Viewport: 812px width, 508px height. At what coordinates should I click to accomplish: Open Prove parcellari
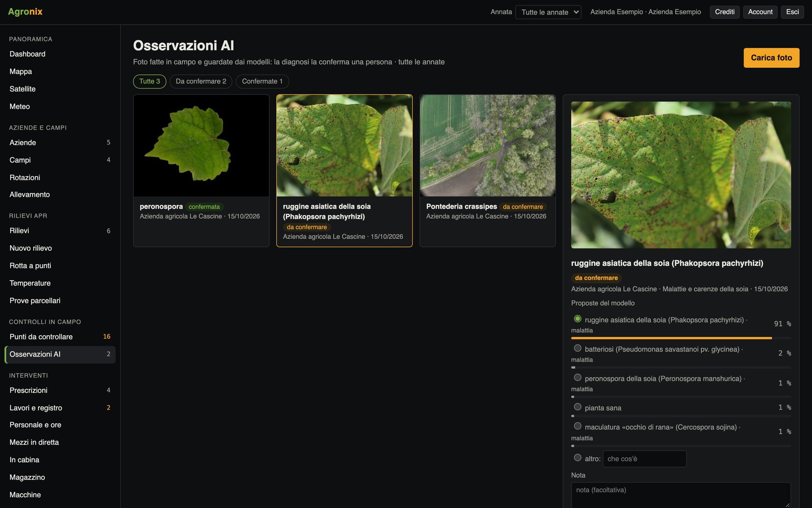tap(60, 301)
